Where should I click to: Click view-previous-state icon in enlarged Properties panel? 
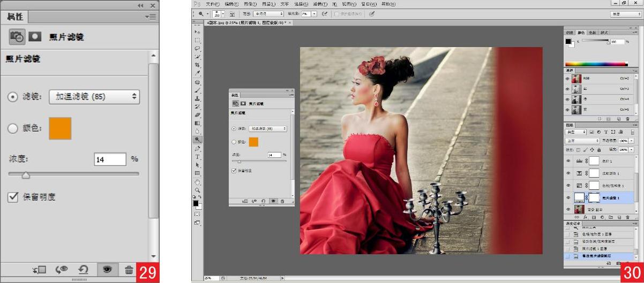click(61, 270)
